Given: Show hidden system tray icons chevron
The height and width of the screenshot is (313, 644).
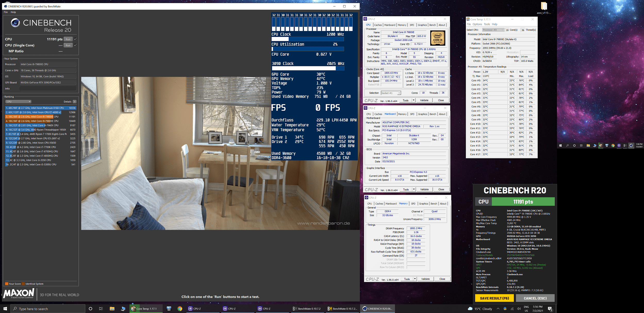Looking at the screenshot, I should pos(498,309).
